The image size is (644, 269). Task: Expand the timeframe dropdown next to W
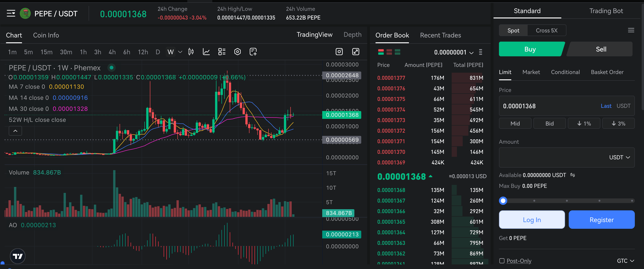[180, 52]
